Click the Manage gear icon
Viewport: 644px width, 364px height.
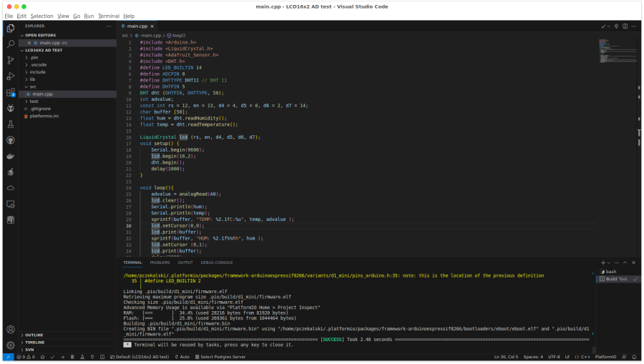click(10, 345)
